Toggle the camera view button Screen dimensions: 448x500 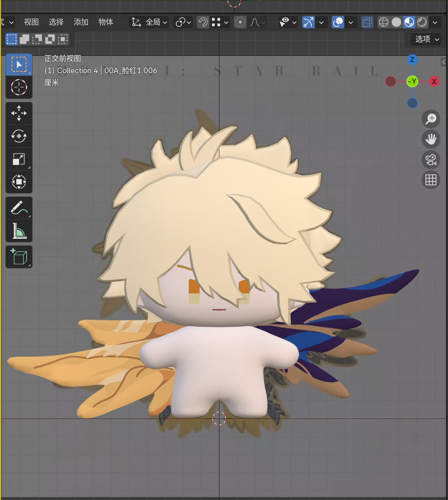[431, 160]
